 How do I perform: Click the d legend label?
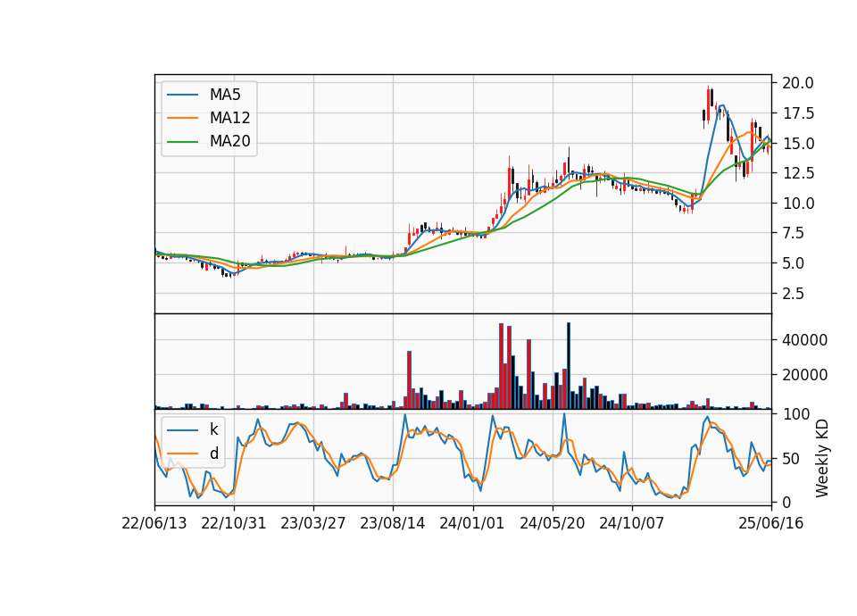pos(213,454)
